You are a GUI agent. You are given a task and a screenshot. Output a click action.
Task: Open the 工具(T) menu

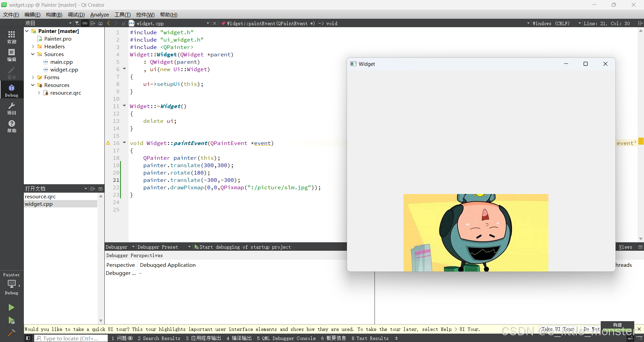click(x=122, y=14)
